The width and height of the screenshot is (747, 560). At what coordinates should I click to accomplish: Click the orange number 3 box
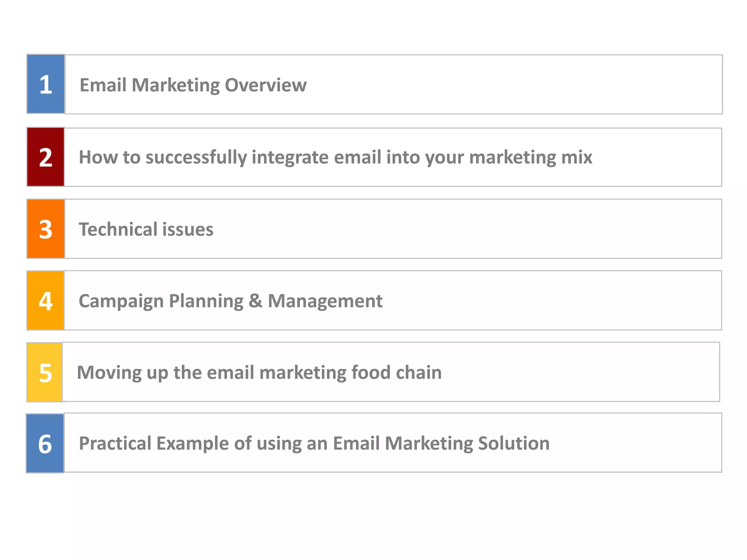46,229
